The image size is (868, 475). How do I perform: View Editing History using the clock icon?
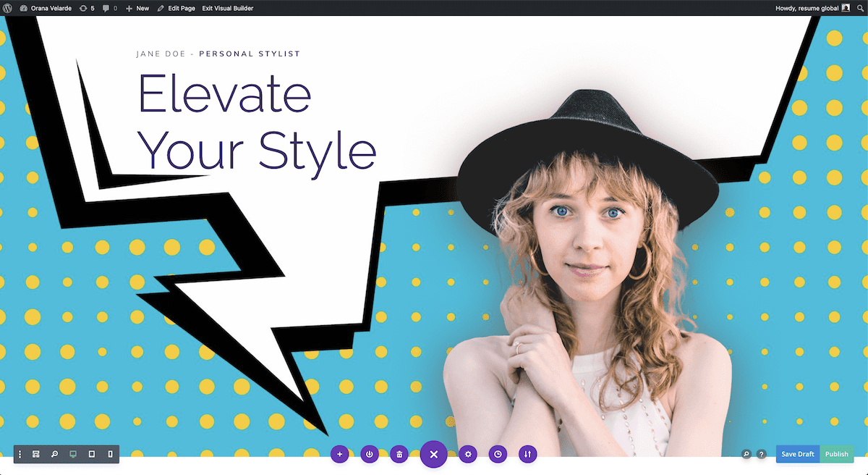pos(498,454)
